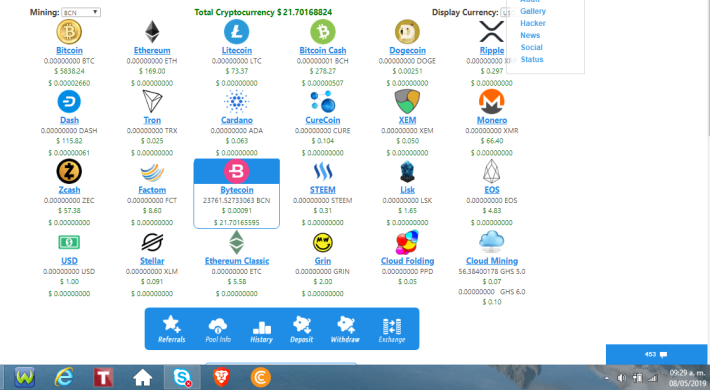This screenshot has height=390, width=710.
Task: Click the chat button showing 453
Action: [x=656, y=354]
